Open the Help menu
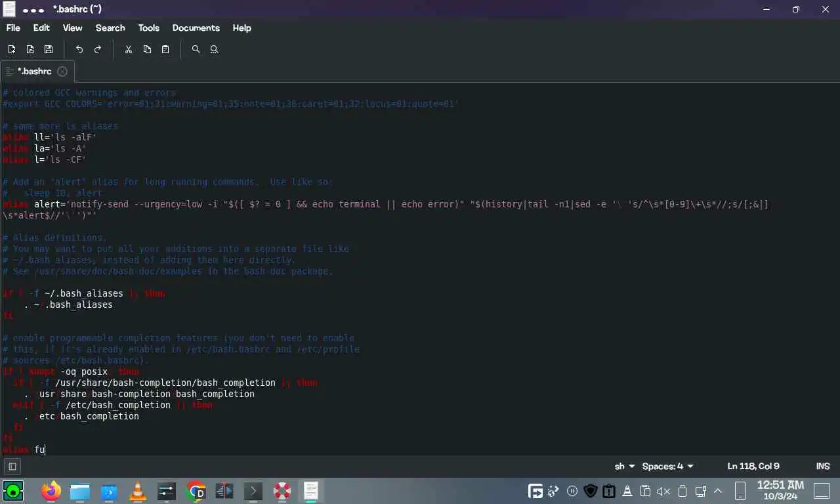The height and width of the screenshot is (504, 840). [x=241, y=28]
